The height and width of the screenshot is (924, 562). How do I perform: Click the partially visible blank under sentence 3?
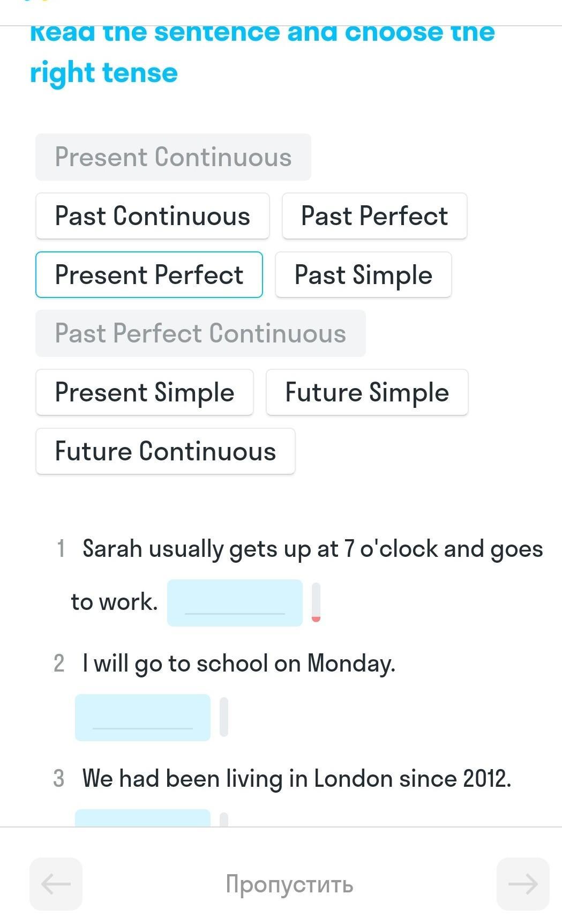[x=143, y=818]
